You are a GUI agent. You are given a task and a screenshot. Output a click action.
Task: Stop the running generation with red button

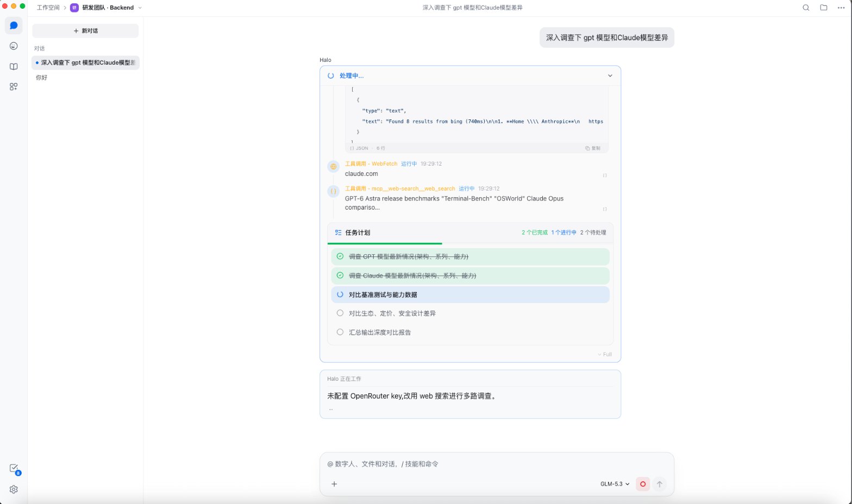click(643, 484)
